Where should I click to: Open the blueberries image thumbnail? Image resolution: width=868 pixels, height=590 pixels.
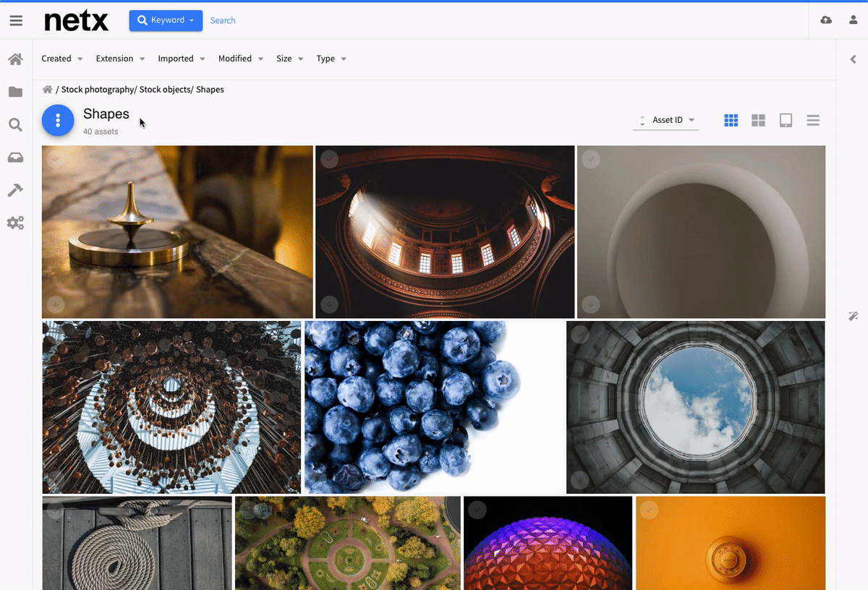434,407
